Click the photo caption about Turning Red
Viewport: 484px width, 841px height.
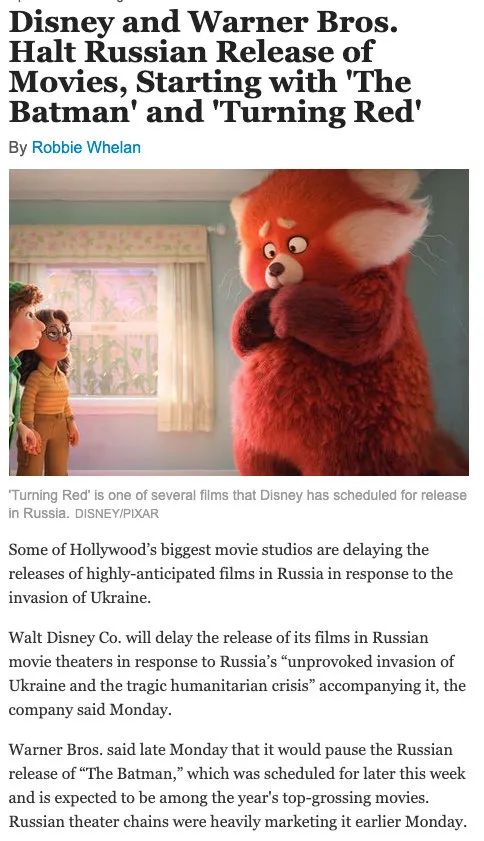(x=238, y=504)
